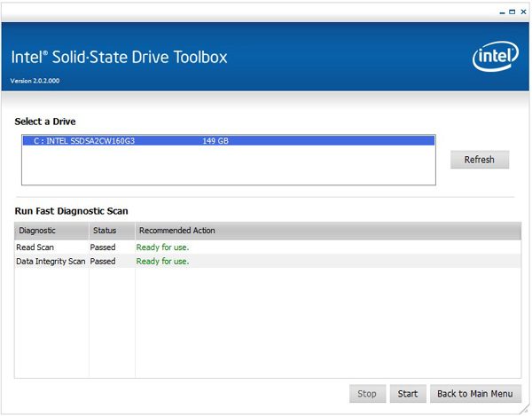Select the Read Scan row
Image resolution: width=532 pixels, height=416 pixels.
tap(268, 247)
